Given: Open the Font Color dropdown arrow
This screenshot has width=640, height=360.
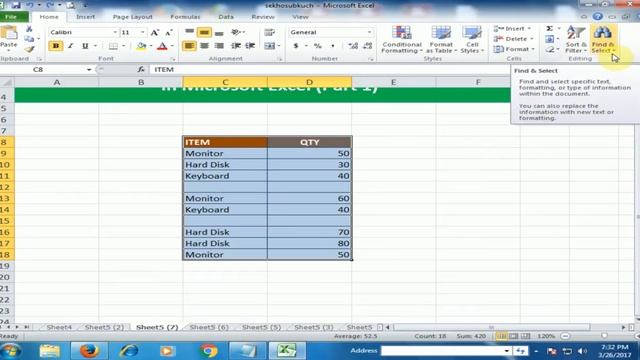Looking at the screenshot, I should click(172, 46).
